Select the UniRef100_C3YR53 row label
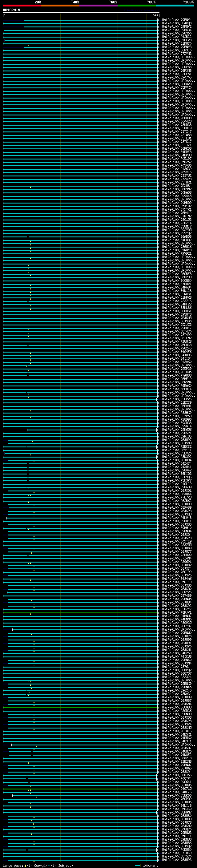Viewport: 197px width, 868px height. (x=177, y=416)
